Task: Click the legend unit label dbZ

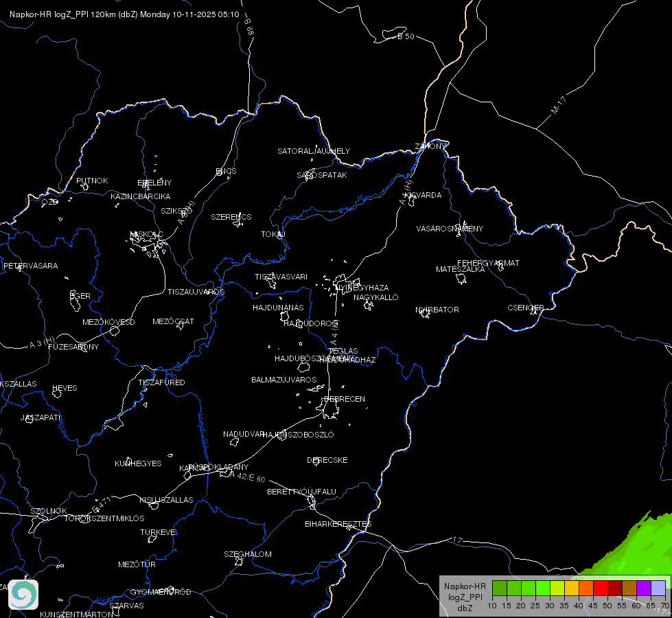Action: (x=465, y=608)
